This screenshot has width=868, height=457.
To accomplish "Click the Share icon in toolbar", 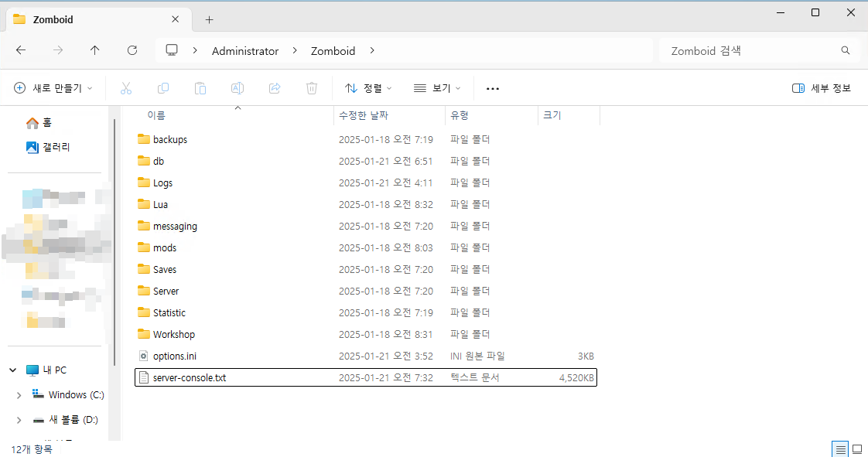I will [275, 88].
